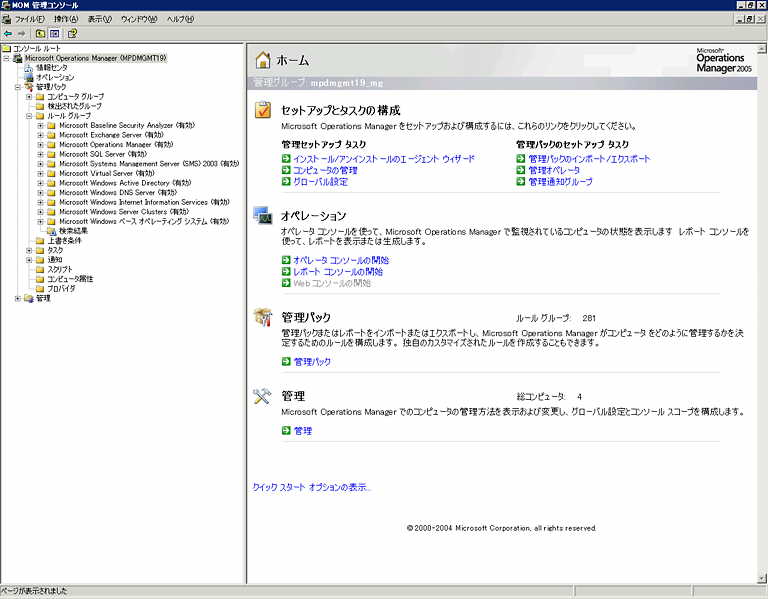This screenshot has height=599, width=768.
Task: Expand the 通知 tree node
Action: coord(29,260)
